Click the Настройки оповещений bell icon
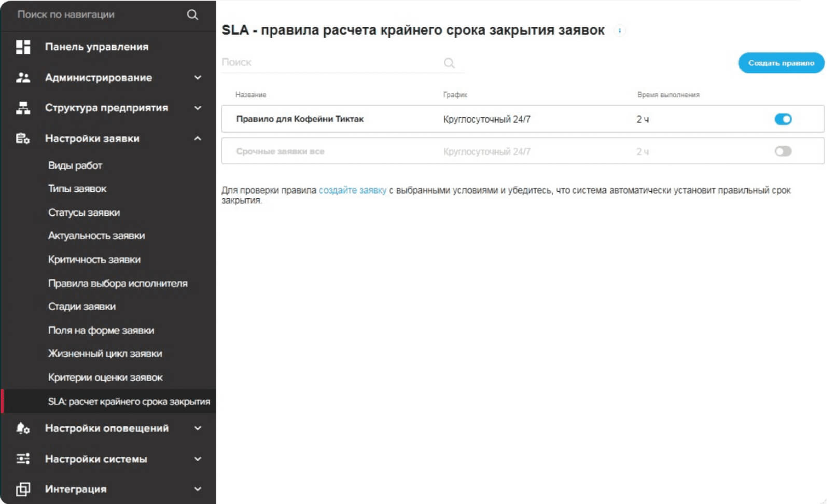 pos(23,428)
